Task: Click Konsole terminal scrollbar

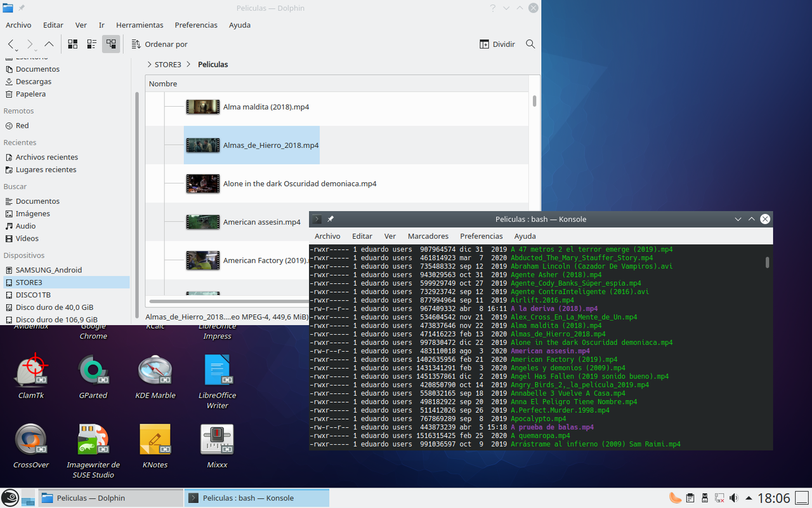Action: pyautogui.click(x=767, y=262)
